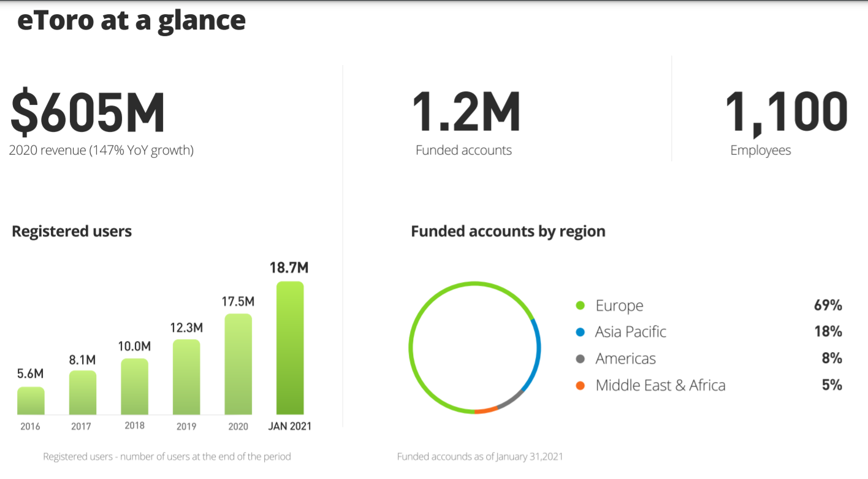The height and width of the screenshot is (479, 868).
Task: Select the 1.2M funded accounts figure
Action: pos(466,112)
